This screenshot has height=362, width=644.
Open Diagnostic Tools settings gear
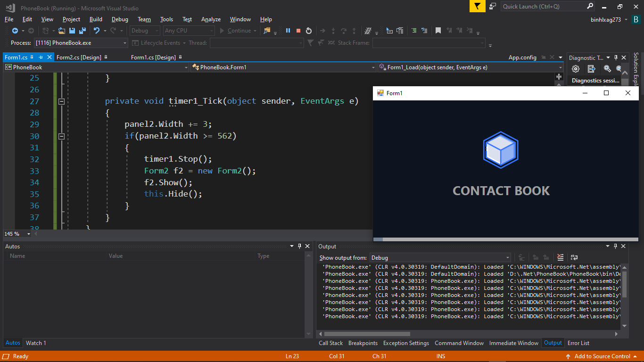pos(576,69)
